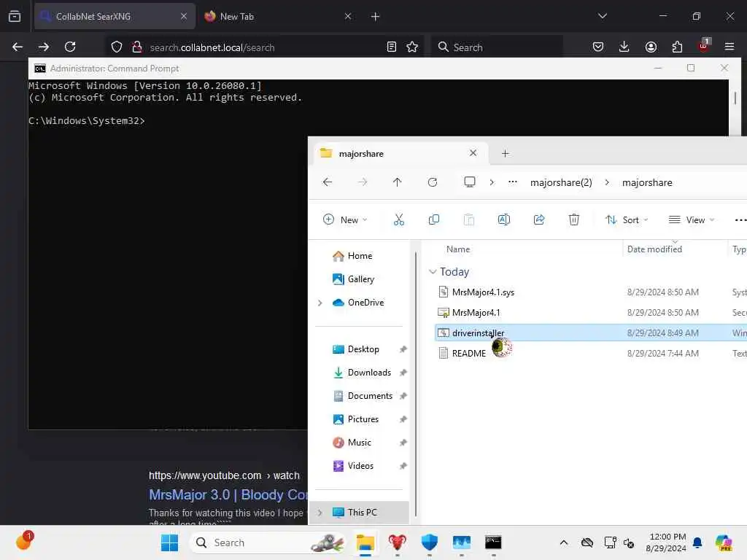747x560 pixels.
Task: Open Firefox account profile icon
Action: point(651,47)
